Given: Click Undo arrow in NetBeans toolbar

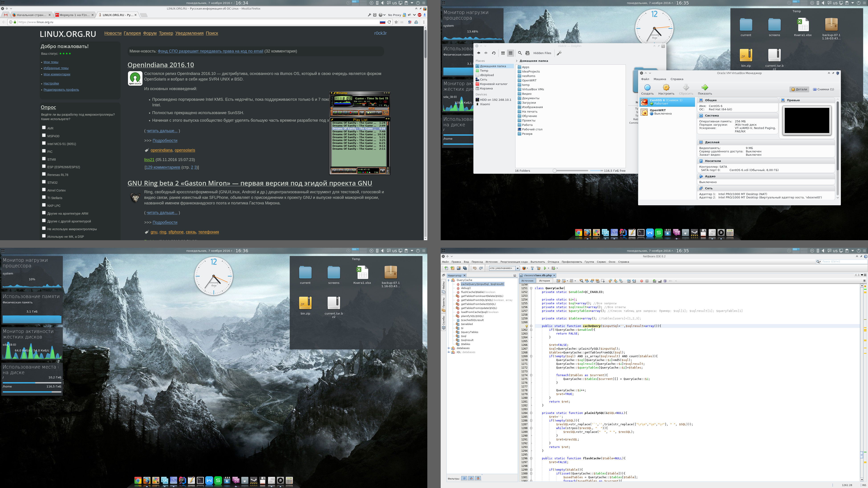Looking at the screenshot, I should pyautogui.click(x=475, y=268).
